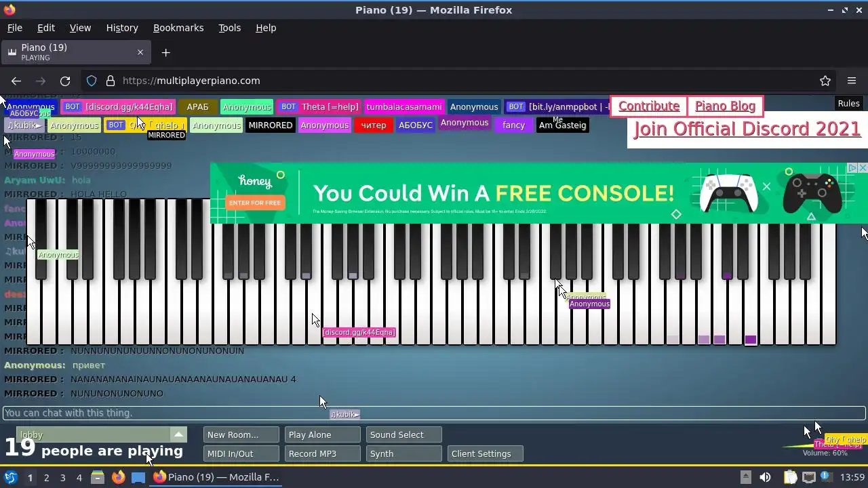Focus the chat input field
Screen dimensions: 868x488
coord(434,413)
